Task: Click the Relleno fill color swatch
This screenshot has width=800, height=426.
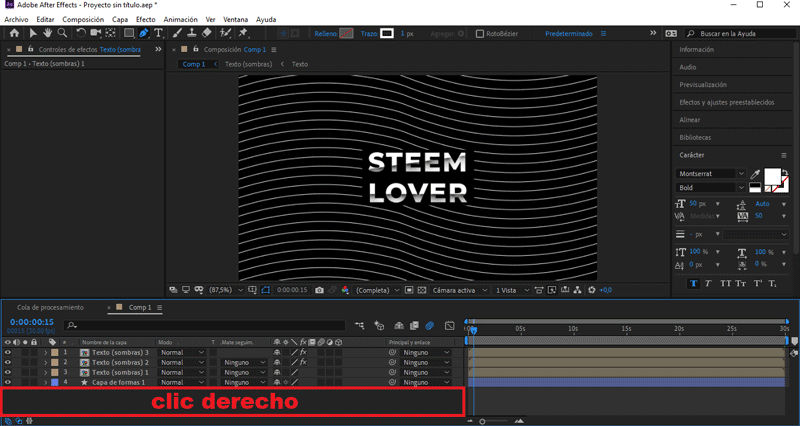Action: (346, 33)
